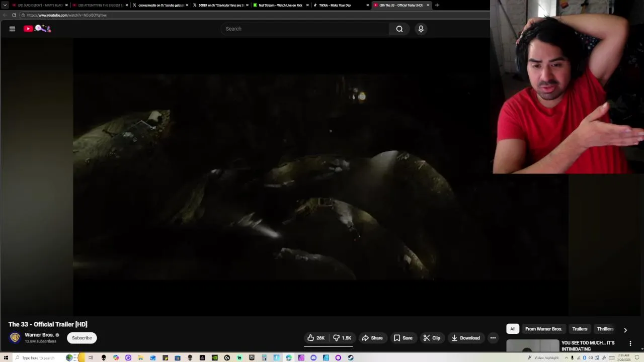This screenshot has width=644, height=362.
Task: Open File Explorer from the taskbar
Action: point(140,357)
